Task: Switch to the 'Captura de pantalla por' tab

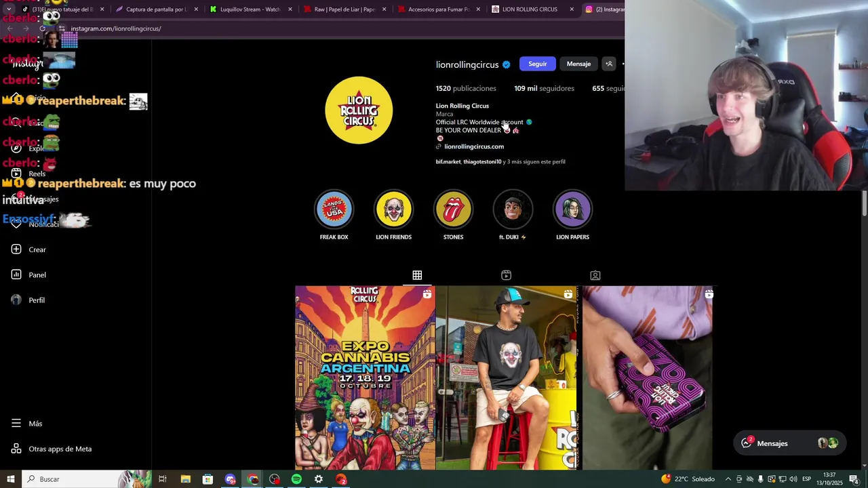Action: pyautogui.click(x=157, y=9)
